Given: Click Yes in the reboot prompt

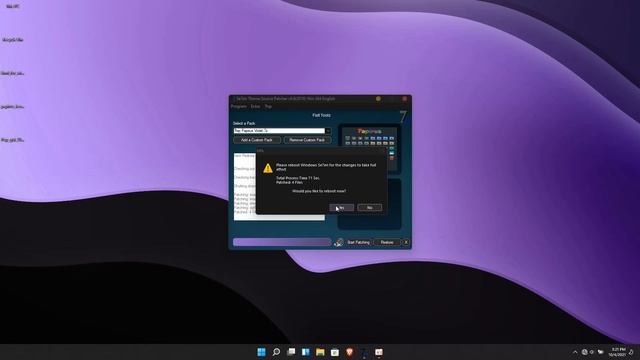Looking at the screenshot, I should coord(342,208).
